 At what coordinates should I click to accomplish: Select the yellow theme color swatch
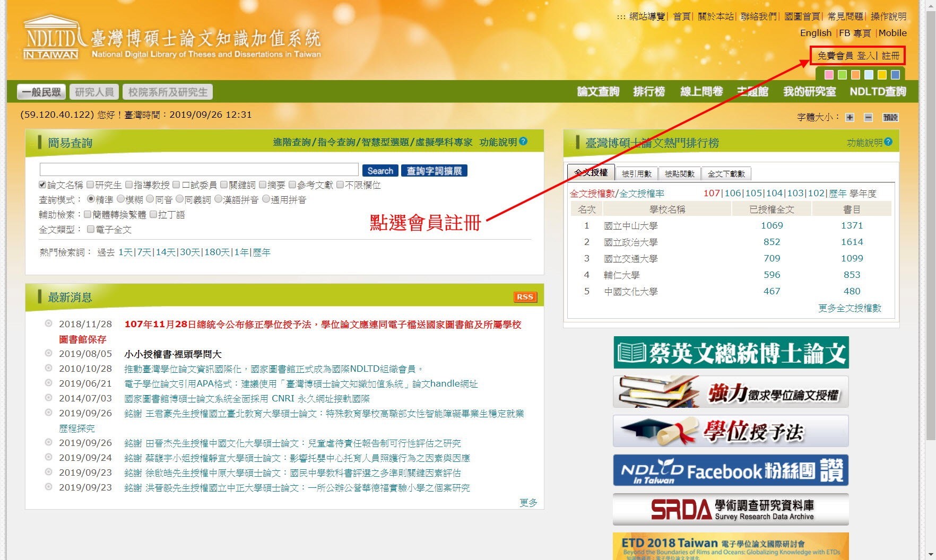click(882, 75)
